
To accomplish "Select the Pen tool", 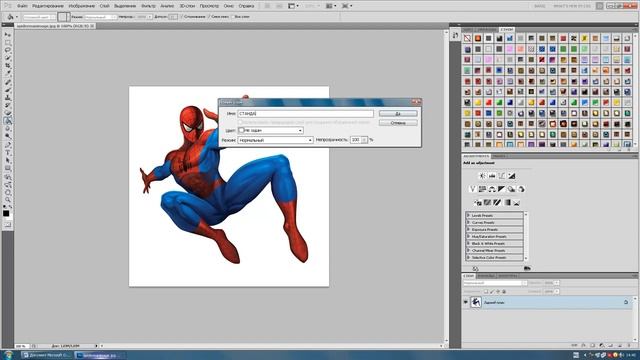I will pos(8,144).
